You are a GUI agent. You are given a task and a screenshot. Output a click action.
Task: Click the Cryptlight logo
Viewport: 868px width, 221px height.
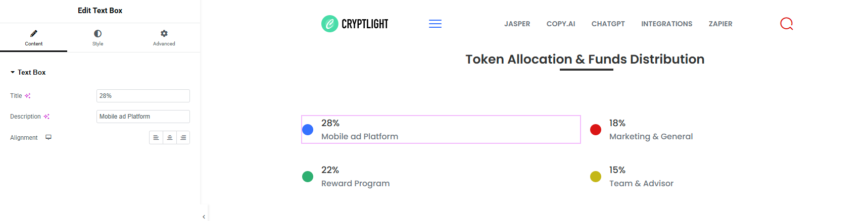point(355,24)
